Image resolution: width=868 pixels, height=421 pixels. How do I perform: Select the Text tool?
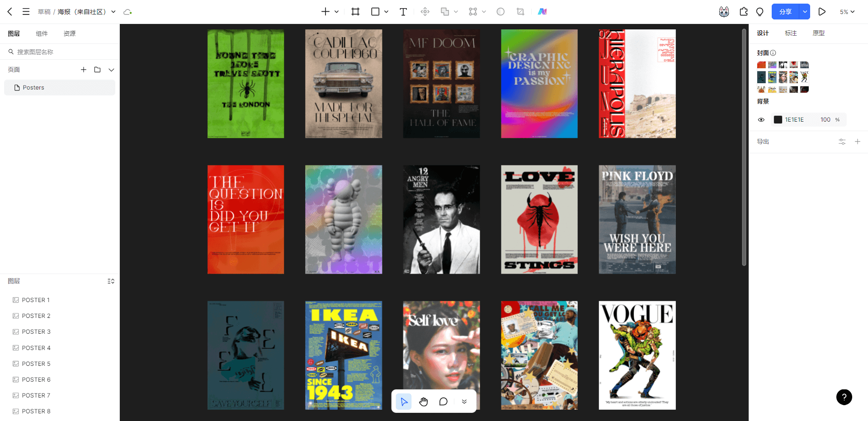pyautogui.click(x=403, y=12)
